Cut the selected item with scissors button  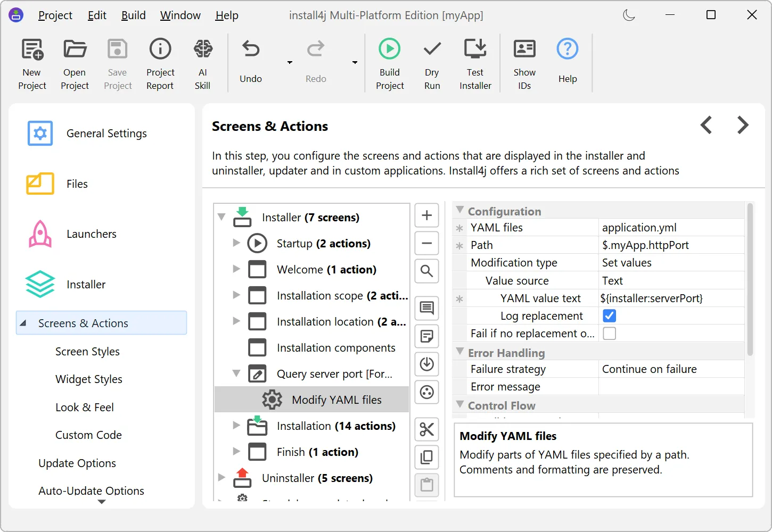[426, 429]
